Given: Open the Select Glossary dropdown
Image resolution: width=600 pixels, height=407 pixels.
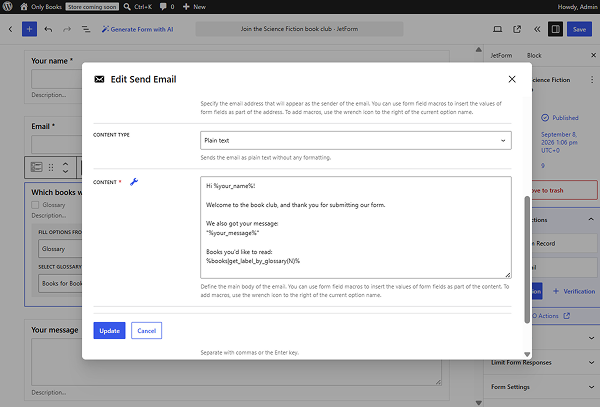Looking at the screenshot, I should point(60,283).
